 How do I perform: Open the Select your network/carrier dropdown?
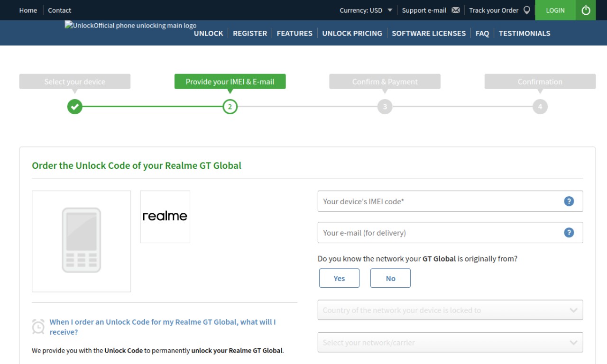tap(450, 342)
